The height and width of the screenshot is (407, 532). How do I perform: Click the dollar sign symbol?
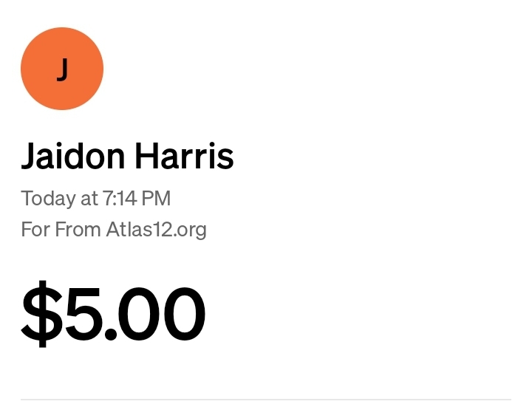pos(42,314)
